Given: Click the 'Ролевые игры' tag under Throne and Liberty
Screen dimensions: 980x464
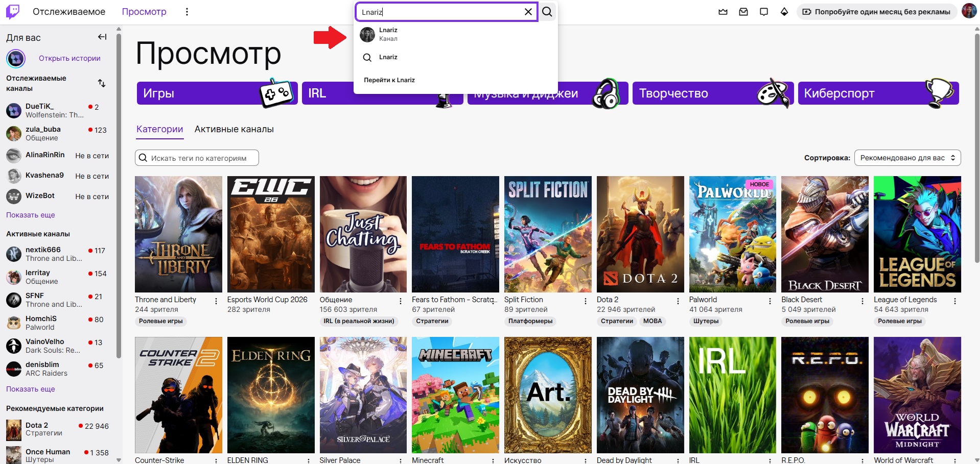Looking at the screenshot, I should (x=161, y=321).
